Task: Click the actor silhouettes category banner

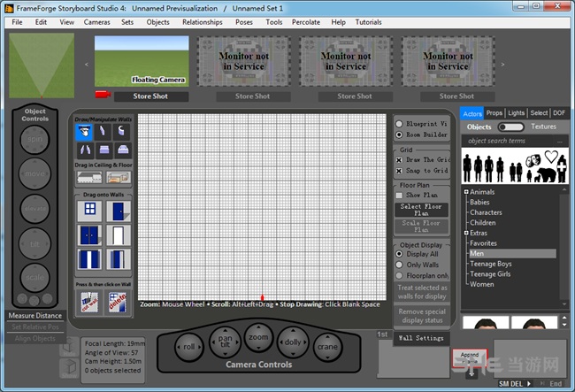Action: [x=515, y=165]
